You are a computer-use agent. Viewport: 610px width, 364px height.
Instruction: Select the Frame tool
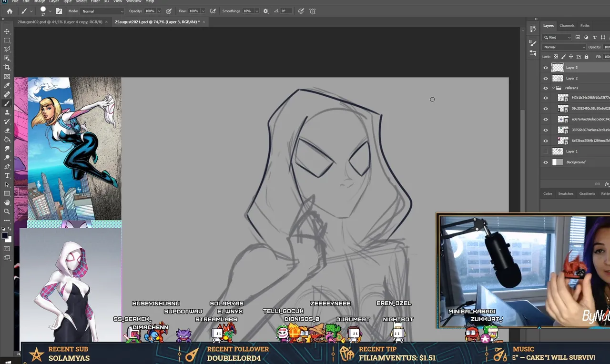7,77
